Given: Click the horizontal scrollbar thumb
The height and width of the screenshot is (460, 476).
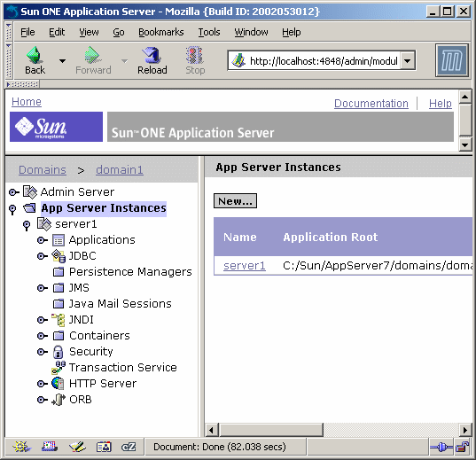Looking at the screenshot, I should coord(271,430).
